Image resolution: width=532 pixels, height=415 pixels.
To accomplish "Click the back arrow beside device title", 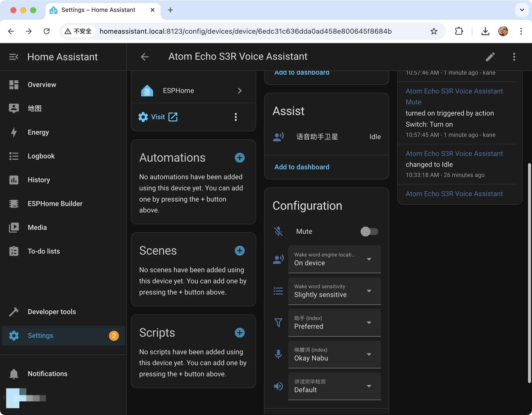I will tap(145, 57).
